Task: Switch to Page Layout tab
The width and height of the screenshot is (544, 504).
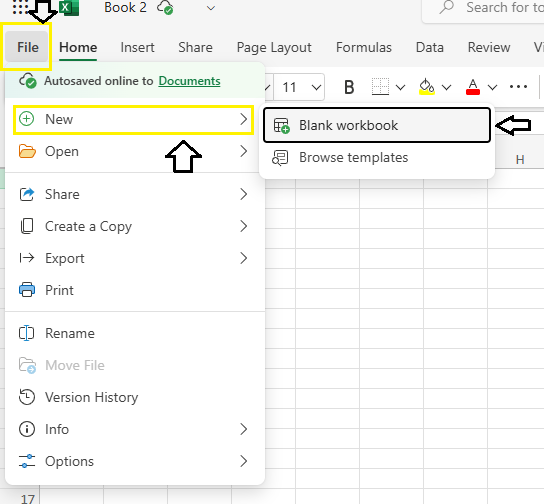Action: coord(274,48)
